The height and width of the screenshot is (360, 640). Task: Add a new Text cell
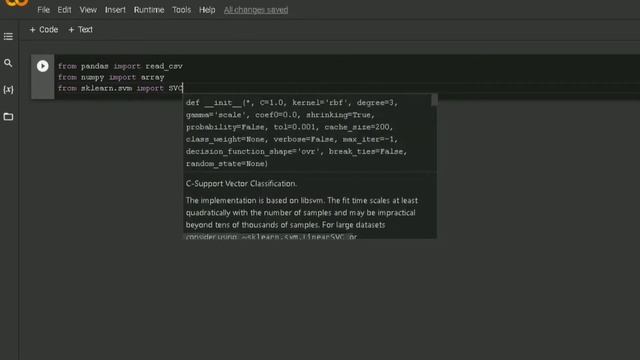pos(80,30)
